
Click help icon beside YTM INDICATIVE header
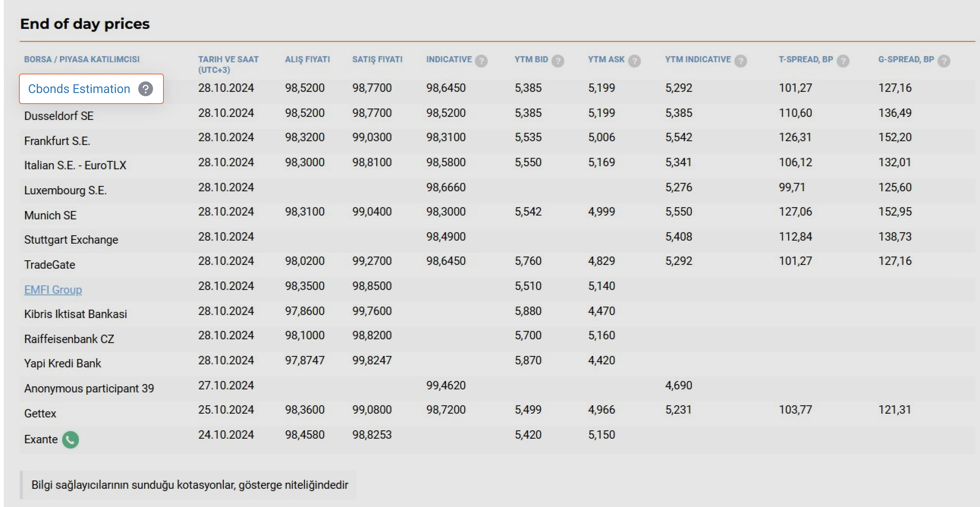click(740, 61)
